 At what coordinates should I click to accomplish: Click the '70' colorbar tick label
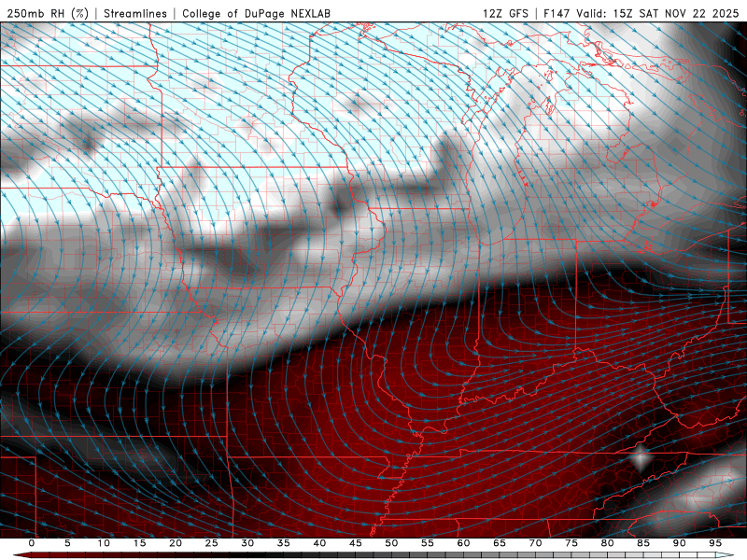(535, 543)
